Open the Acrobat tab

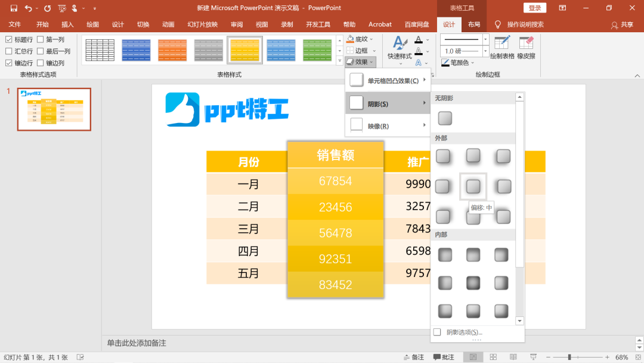point(380,24)
